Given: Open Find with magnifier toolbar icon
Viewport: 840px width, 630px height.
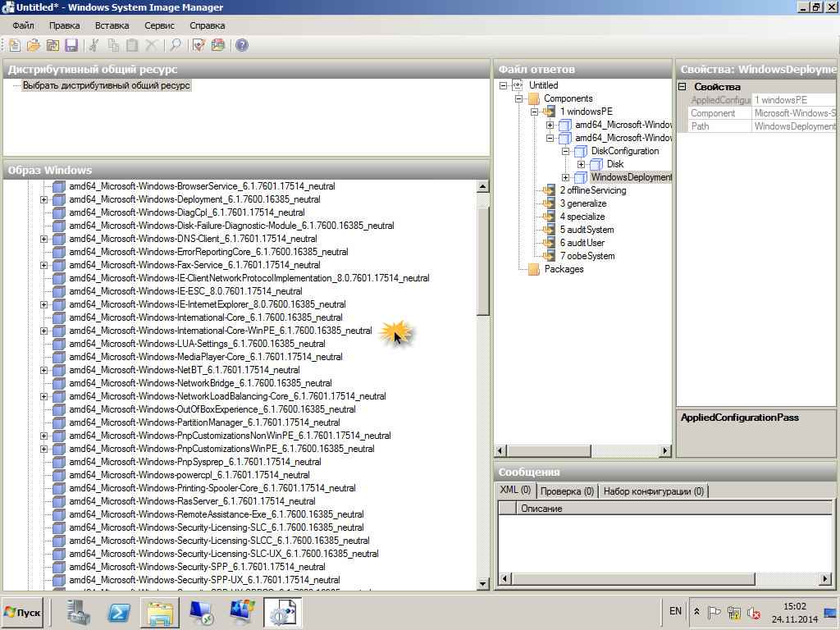Looking at the screenshot, I should pos(176,46).
